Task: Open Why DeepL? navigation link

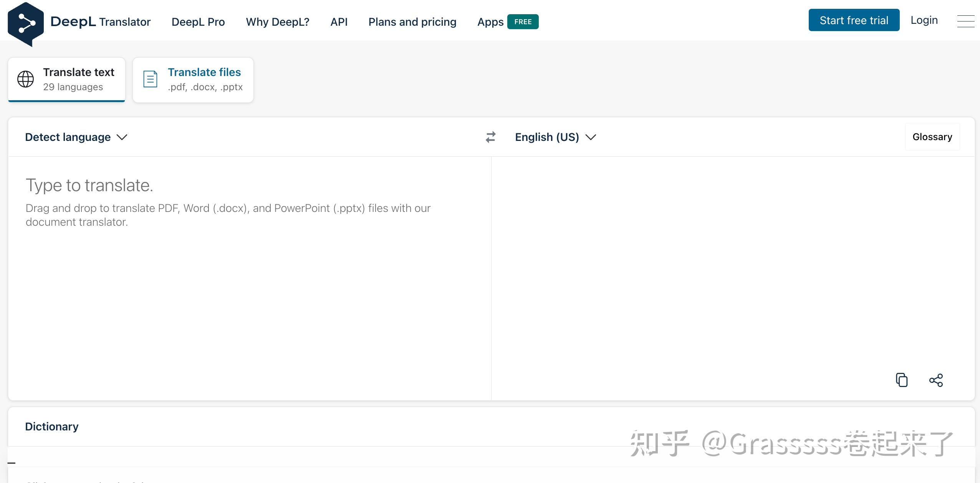Action: pos(277,22)
